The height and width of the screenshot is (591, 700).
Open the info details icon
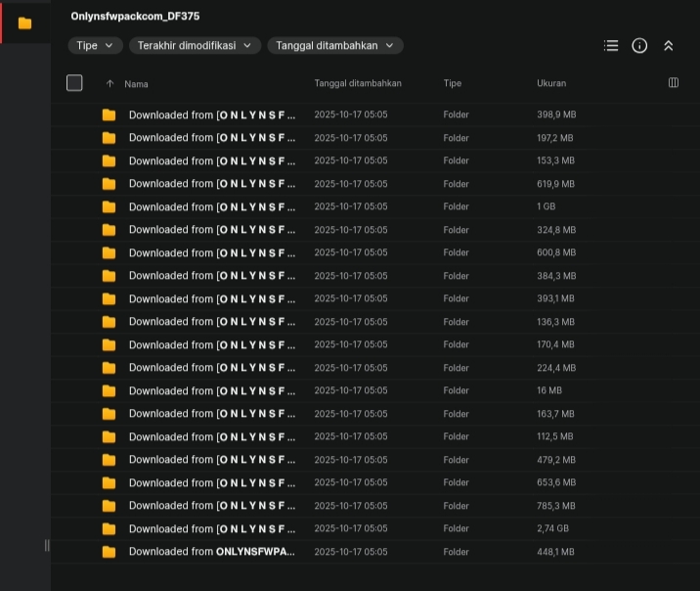coord(639,45)
